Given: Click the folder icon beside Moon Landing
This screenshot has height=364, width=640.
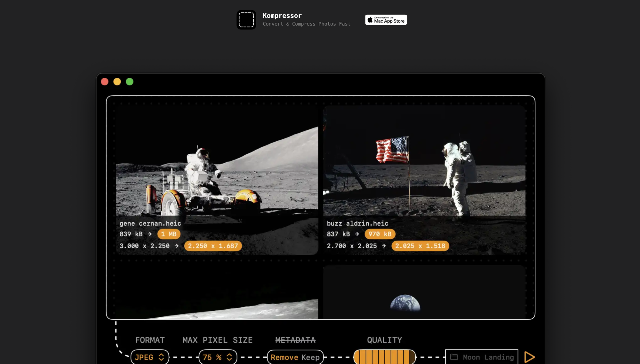Looking at the screenshot, I should tap(454, 357).
